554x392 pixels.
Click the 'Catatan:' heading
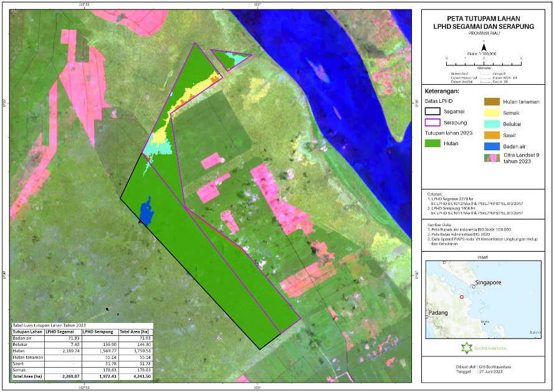(434, 194)
